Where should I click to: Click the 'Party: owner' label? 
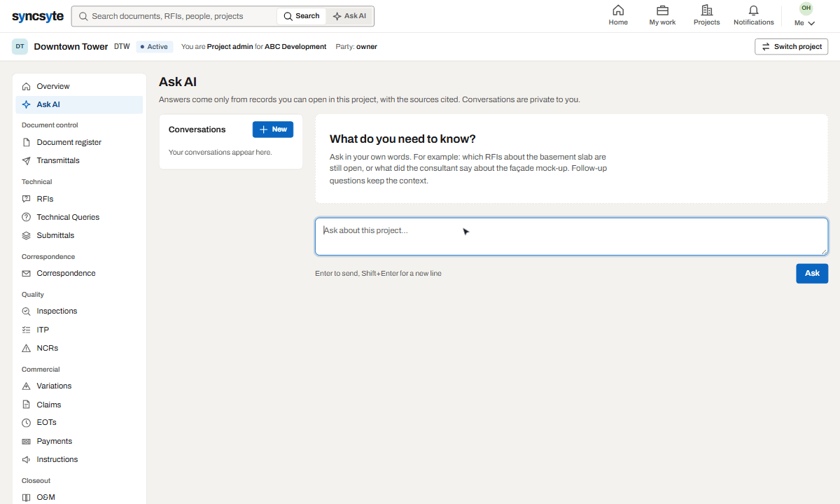(x=356, y=47)
